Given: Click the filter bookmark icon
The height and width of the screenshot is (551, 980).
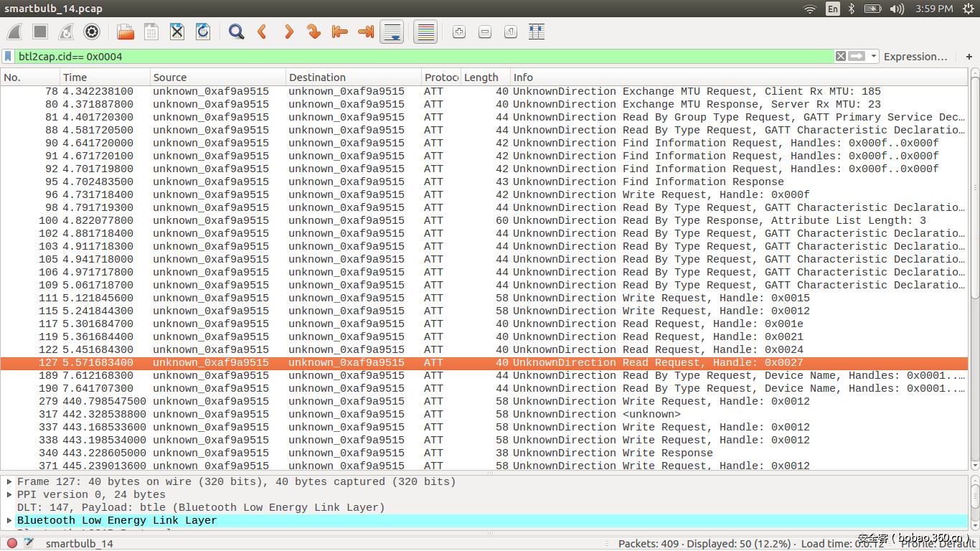Looking at the screenshot, I should click(8, 56).
